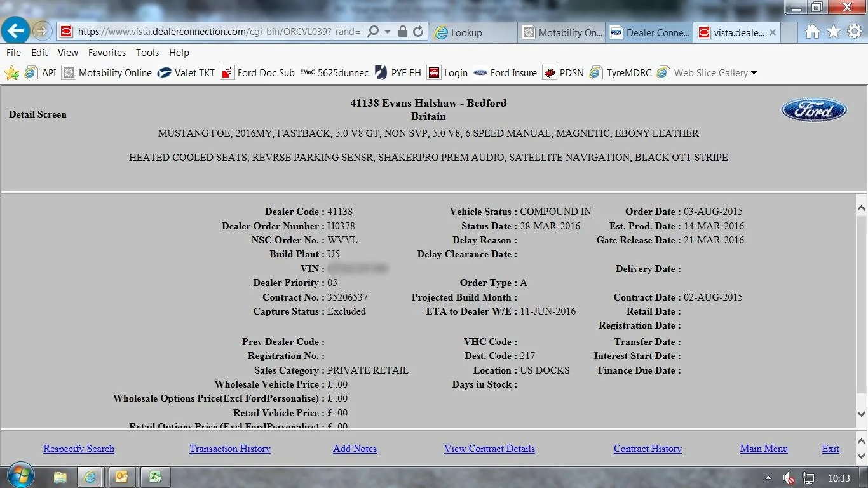
Task: Open the Valet TKT favorite
Action: pyautogui.click(x=186, y=73)
